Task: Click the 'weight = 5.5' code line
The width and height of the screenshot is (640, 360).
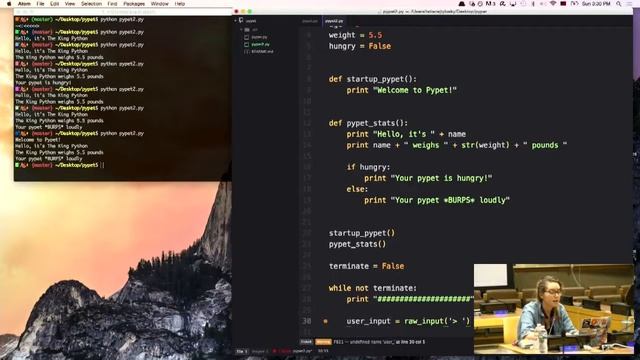Action: [356, 35]
